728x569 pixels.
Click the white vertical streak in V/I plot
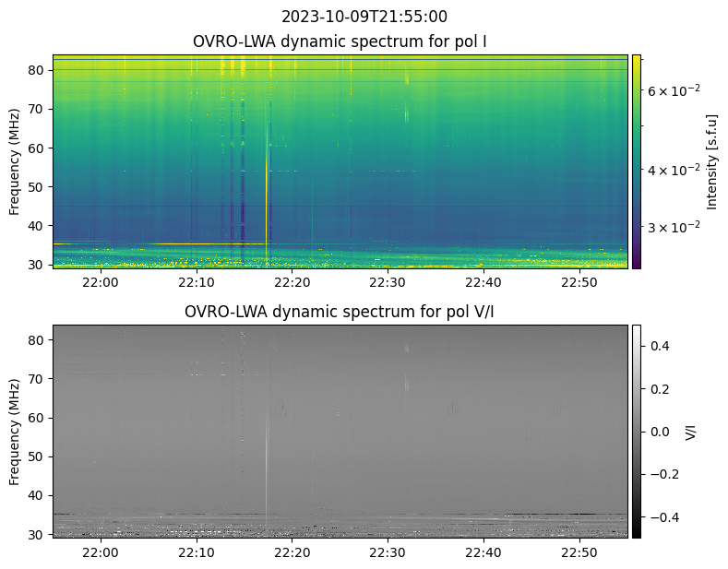tap(267, 461)
